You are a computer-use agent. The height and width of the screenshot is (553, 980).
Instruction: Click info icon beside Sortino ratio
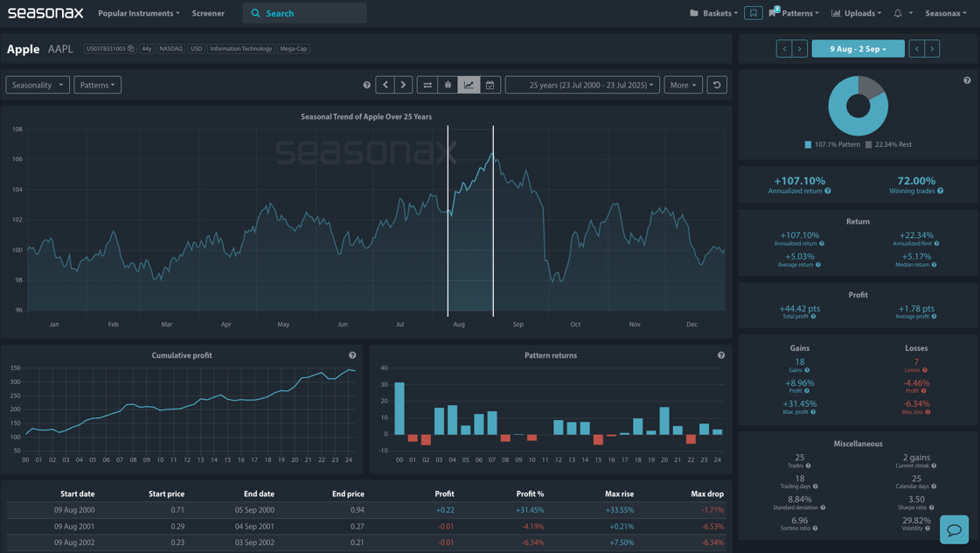pos(815,528)
